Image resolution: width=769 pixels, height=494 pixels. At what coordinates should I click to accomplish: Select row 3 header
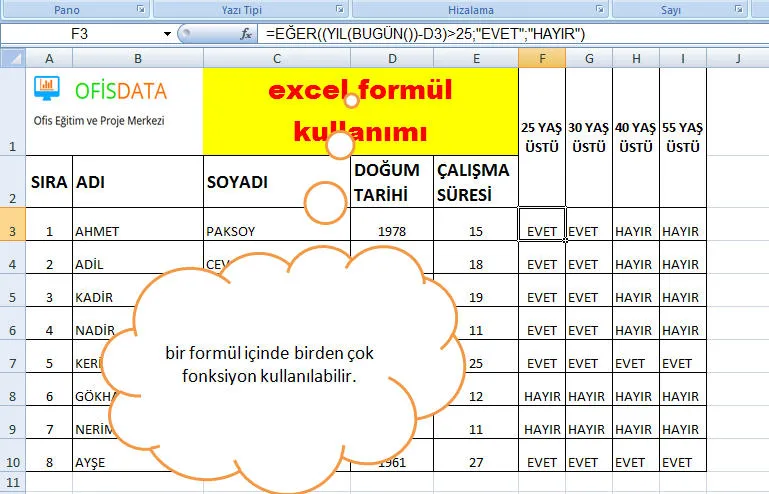click(x=13, y=231)
